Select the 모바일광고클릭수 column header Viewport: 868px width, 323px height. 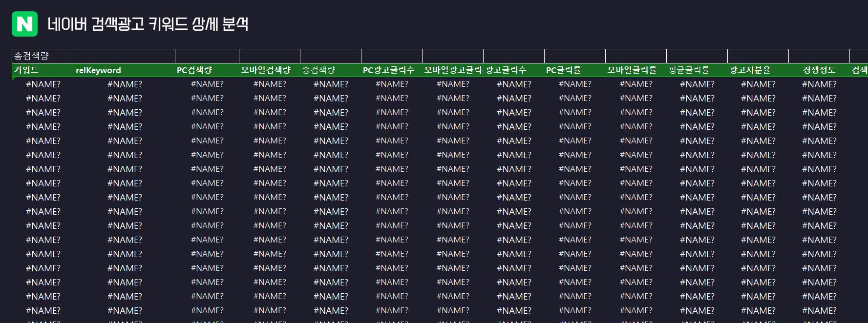tap(452, 70)
